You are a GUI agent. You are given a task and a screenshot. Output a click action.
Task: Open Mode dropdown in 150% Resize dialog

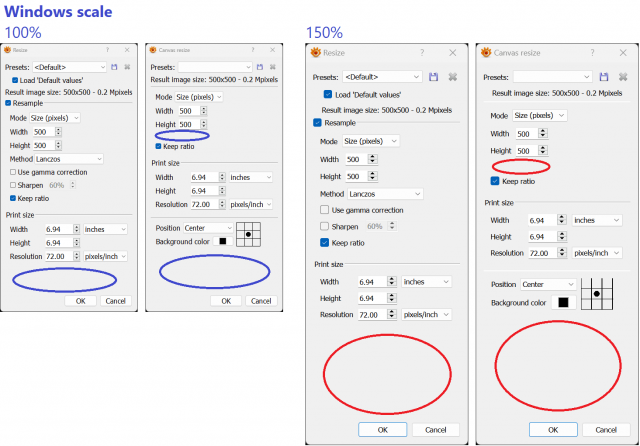371,141
